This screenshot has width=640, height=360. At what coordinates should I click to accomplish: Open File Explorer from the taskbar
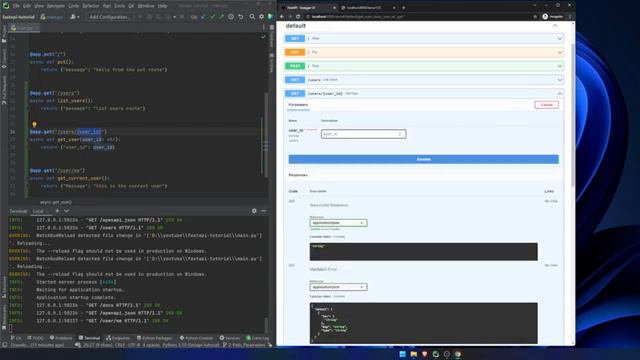tap(413, 354)
